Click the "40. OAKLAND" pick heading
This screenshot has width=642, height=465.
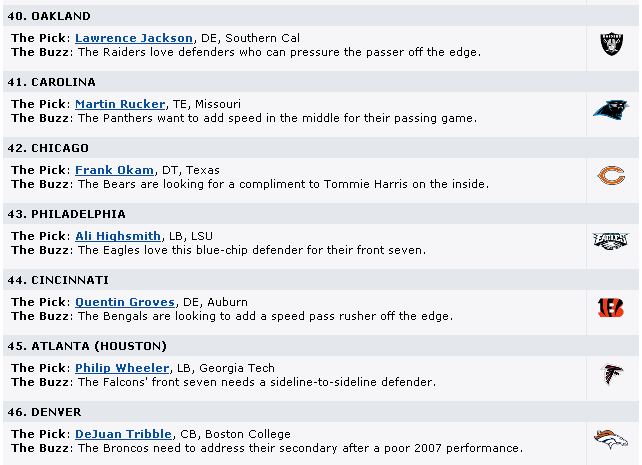(51, 16)
